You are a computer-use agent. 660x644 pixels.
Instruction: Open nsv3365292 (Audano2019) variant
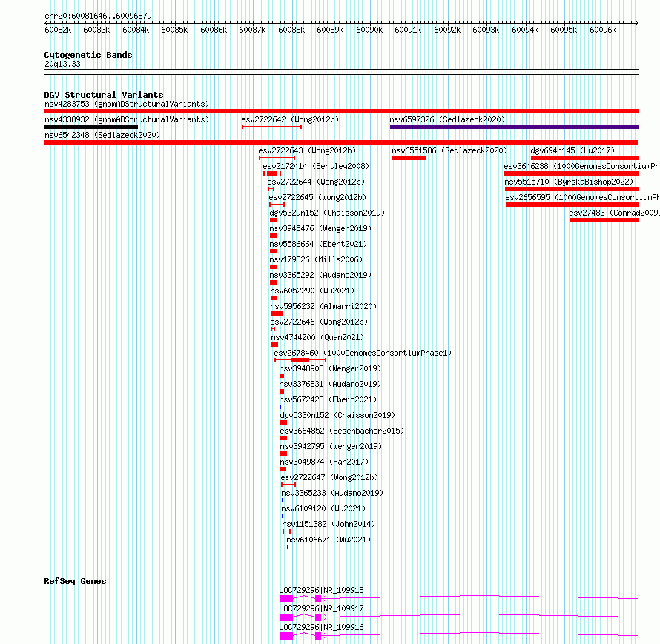pyautogui.click(x=321, y=275)
